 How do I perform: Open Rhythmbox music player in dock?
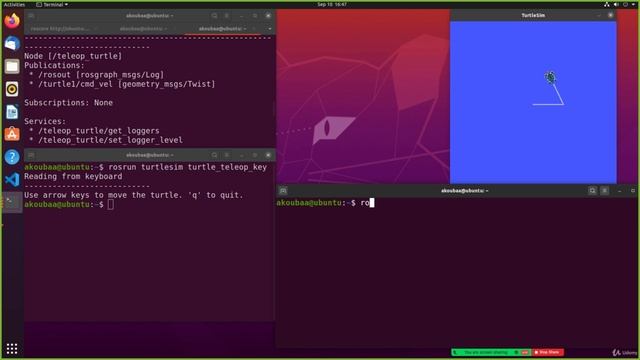(12, 89)
